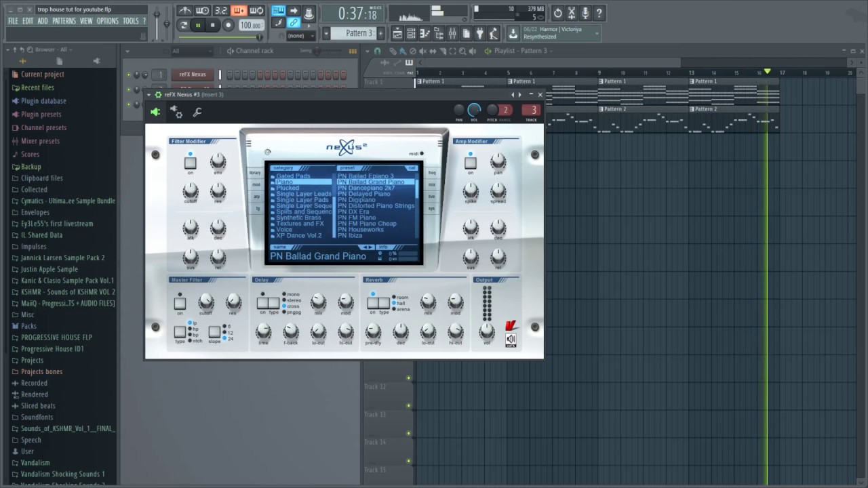The image size is (868, 488).
Task: Pause playback with the green pause button
Action: point(198,25)
